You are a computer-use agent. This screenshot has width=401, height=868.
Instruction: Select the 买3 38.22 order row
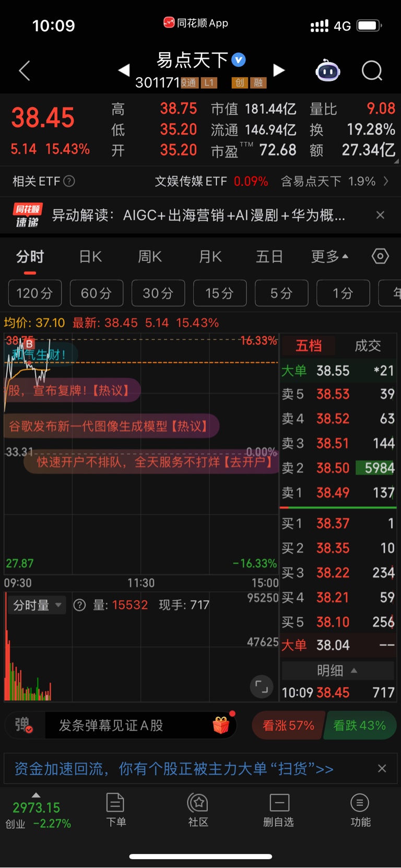pyautogui.click(x=338, y=573)
